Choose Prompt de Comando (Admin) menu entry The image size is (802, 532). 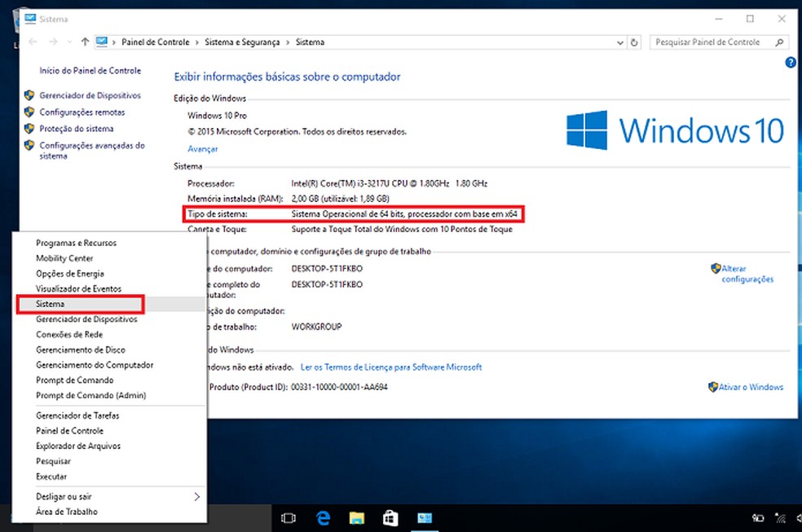coord(90,395)
